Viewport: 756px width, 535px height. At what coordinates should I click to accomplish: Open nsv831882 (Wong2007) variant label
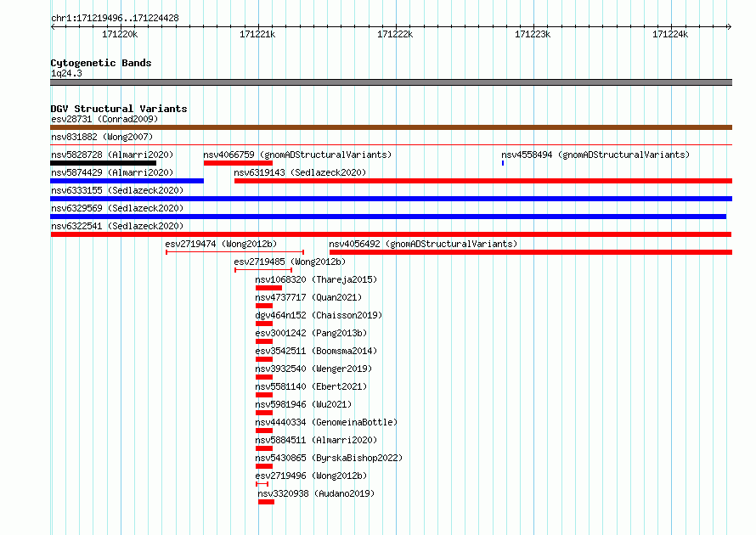[x=102, y=137]
